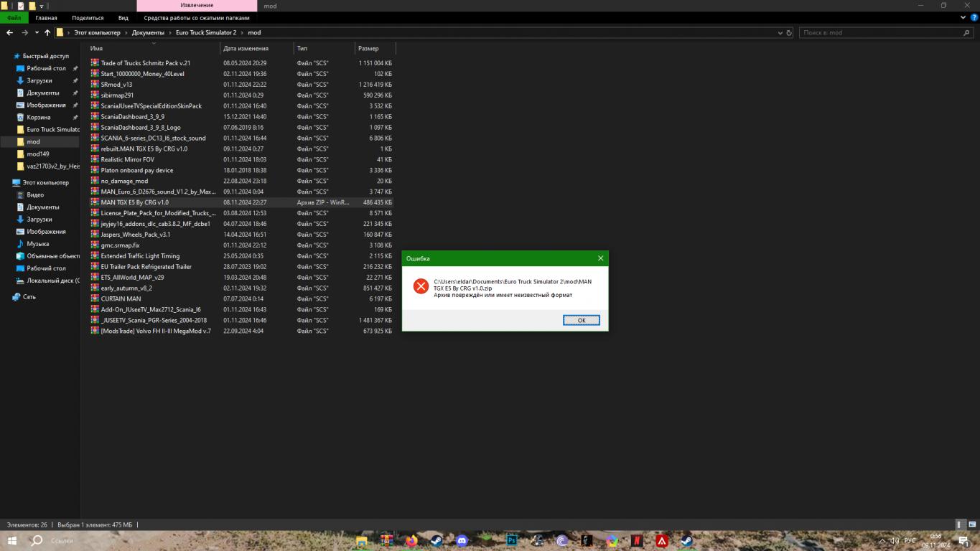Go back using the back arrow
This screenshot has height=551, width=980.
tap(10, 33)
